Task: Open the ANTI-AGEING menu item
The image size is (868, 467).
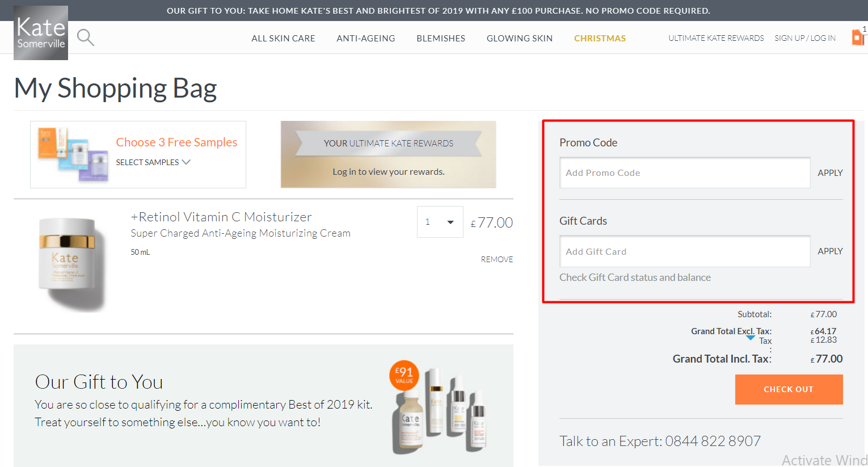Action: 365,38
